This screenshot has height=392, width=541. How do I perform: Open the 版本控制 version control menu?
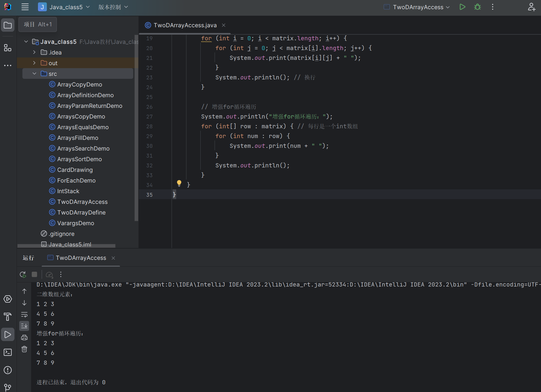pyautogui.click(x=113, y=7)
